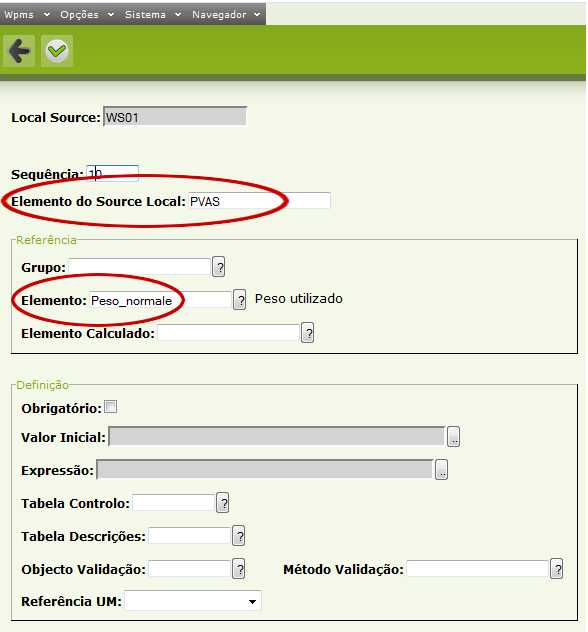The height and width of the screenshot is (632, 588).
Task: Click the Grupo text field
Action: pos(139,267)
